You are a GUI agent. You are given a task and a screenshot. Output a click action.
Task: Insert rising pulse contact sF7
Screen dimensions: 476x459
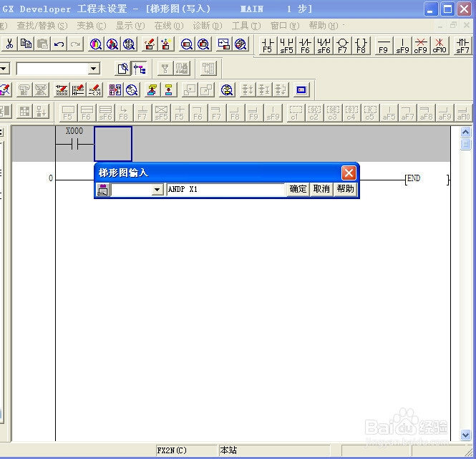tap(462, 46)
